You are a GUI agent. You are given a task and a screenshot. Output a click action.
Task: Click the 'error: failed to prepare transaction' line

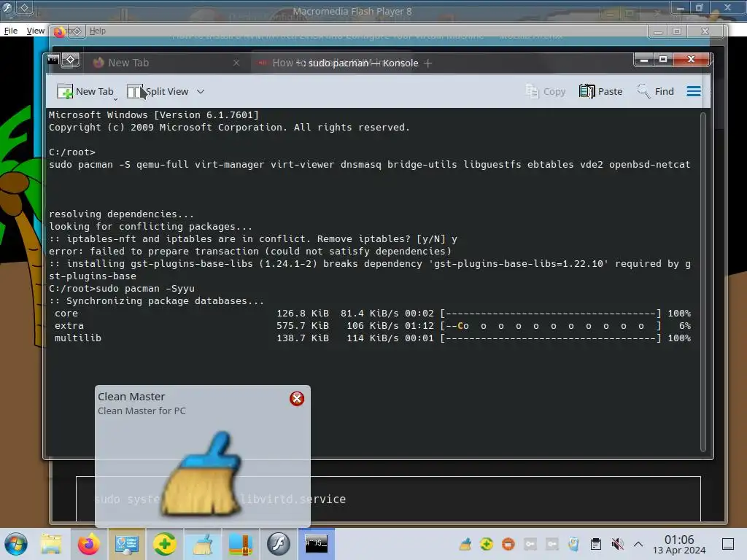pos(249,252)
